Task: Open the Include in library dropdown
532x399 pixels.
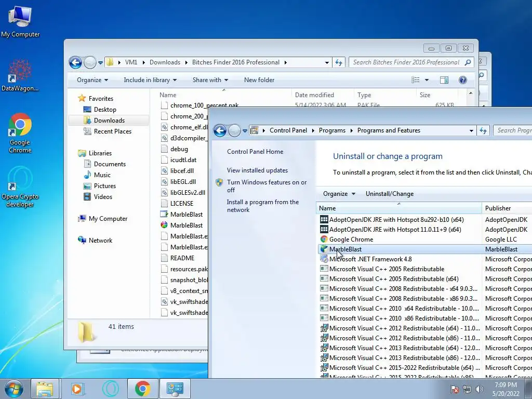Action: (x=150, y=80)
